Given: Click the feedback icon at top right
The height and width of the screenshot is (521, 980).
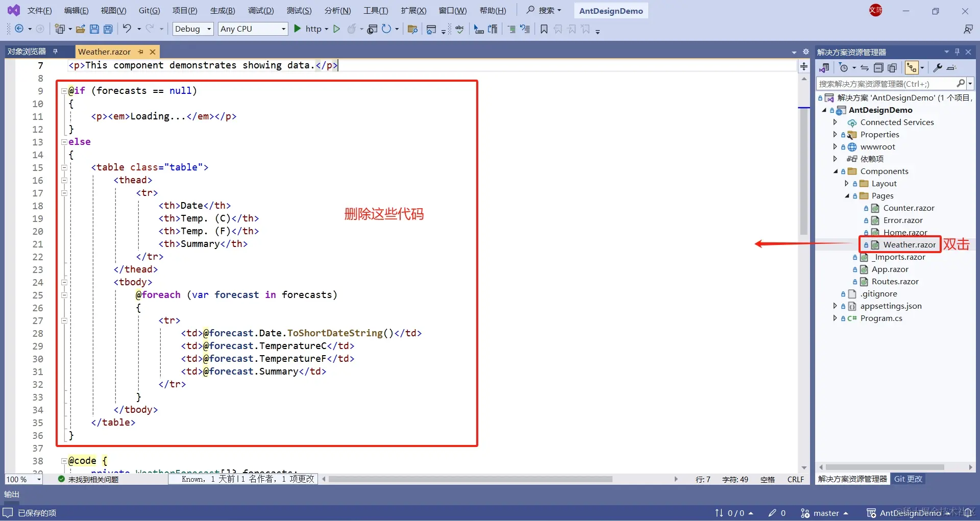Looking at the screenshot, I should pyautogui.click(x=968, y=29).
